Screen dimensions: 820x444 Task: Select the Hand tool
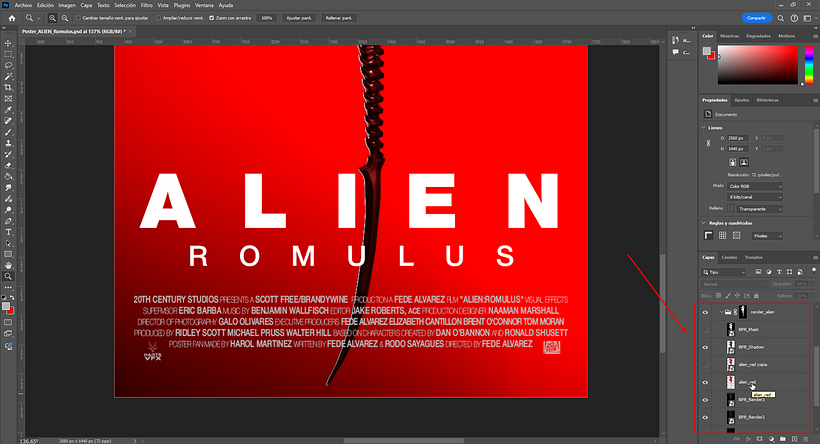pyautogui.click(x=8, y=265)
